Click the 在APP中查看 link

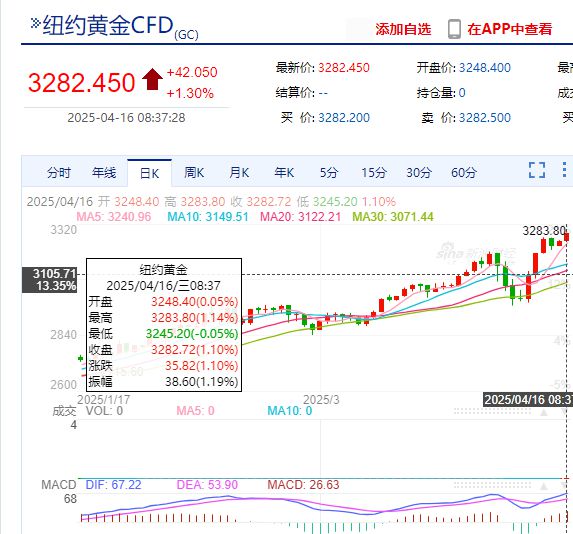[x=509, y=29]
